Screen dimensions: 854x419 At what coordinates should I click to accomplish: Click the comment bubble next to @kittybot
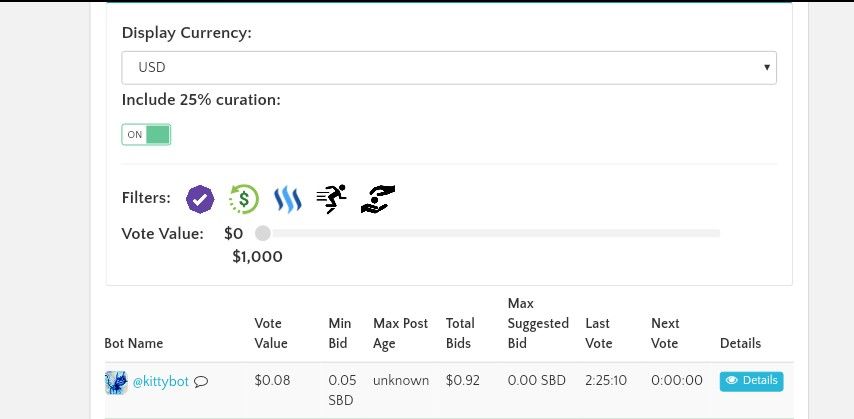click(x=201, y=381)
